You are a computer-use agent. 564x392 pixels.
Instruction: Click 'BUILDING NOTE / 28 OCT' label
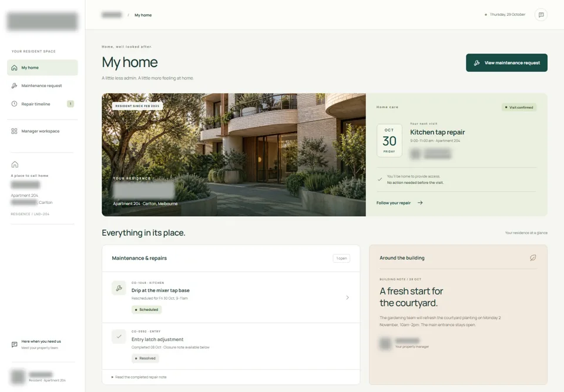(400, 279)
